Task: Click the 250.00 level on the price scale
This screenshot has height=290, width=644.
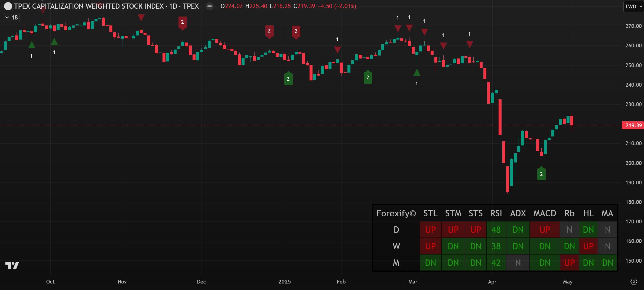Action: (x=633, y=65)
